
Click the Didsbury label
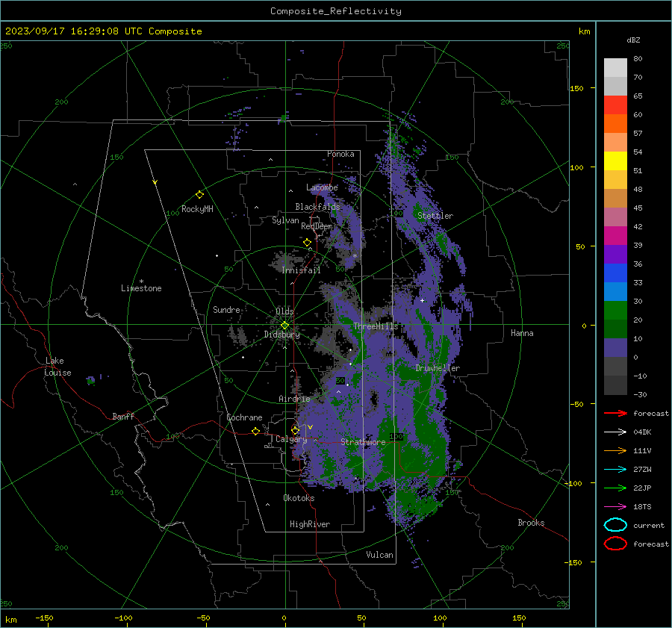[281, 335]
